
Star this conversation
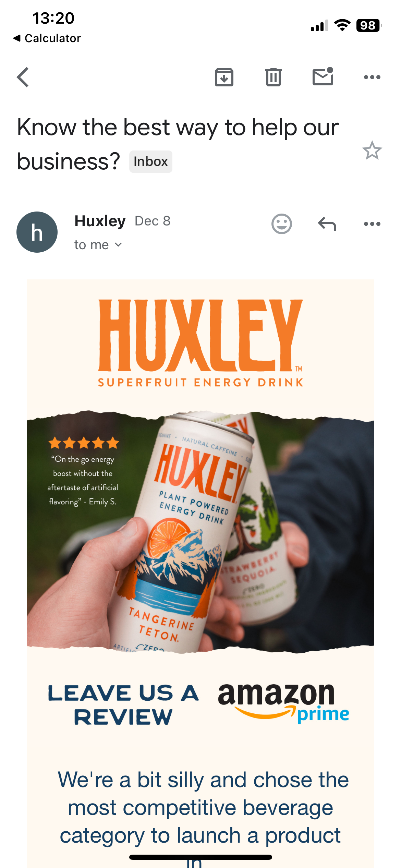click(372, 150)
